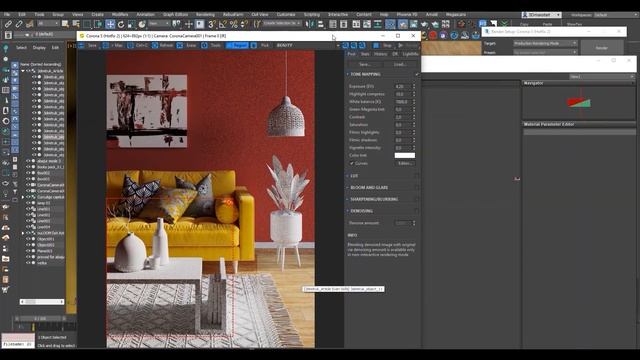Screen dimensions: 640x360
Task: Click the Scene Explorer horizontal scrollbar
Action: 42,302
